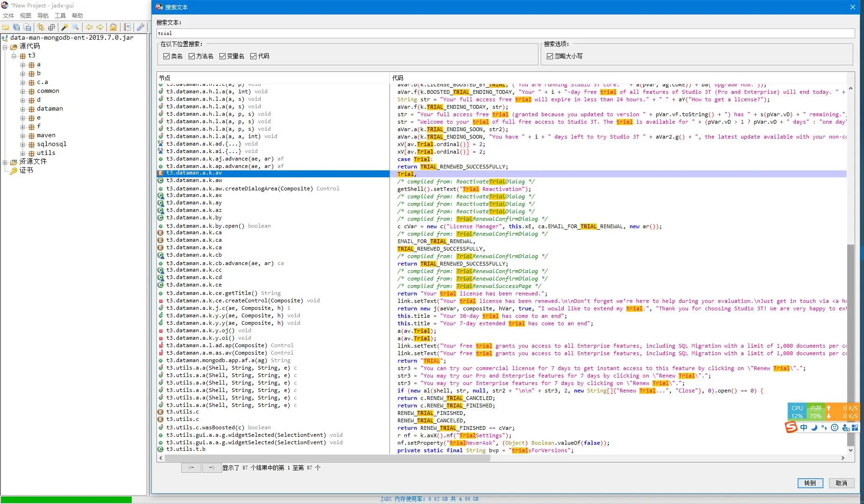864x504 pixels.
Task: Select result row t3.dataman.a.k.av
Action: tap(273, 174)
